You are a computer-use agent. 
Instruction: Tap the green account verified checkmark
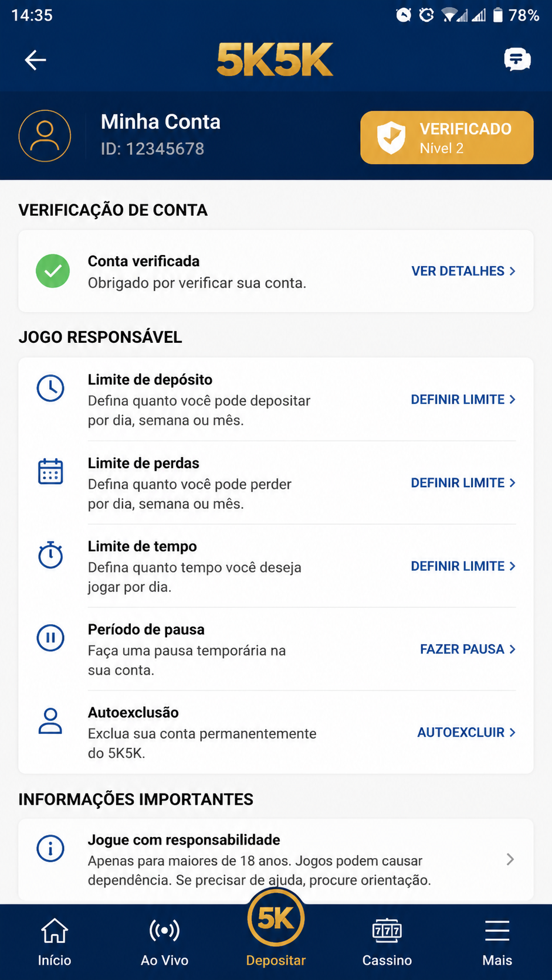[x=53, y=271]
